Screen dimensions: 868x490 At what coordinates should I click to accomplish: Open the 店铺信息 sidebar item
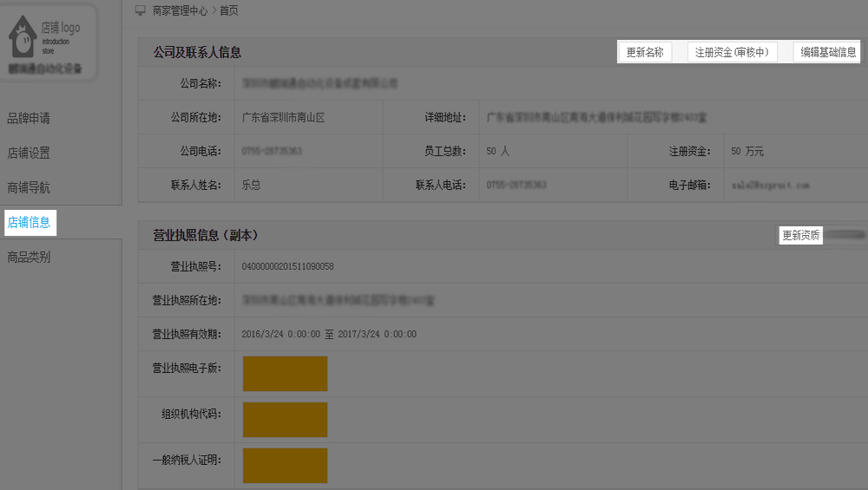30,223
